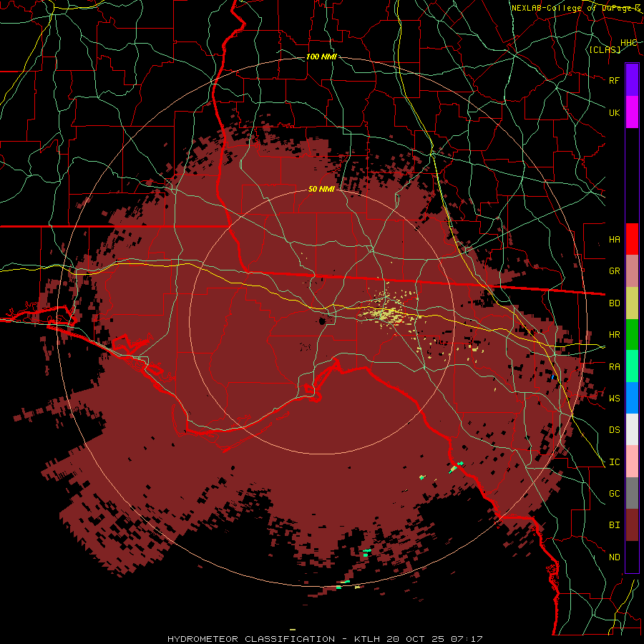
Task: Click the HR legend label
Action: tap(614, 335)
